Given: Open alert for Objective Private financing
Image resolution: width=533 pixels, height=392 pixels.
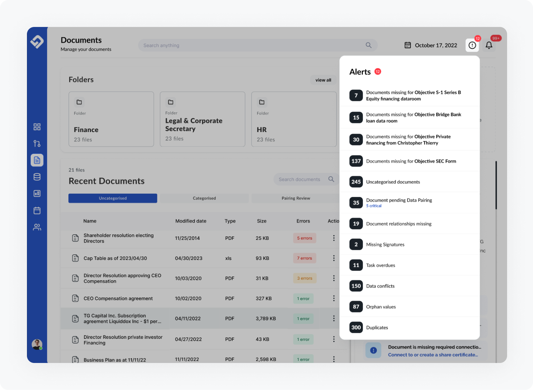Looking at the screenshot, I should click(410, 140).
